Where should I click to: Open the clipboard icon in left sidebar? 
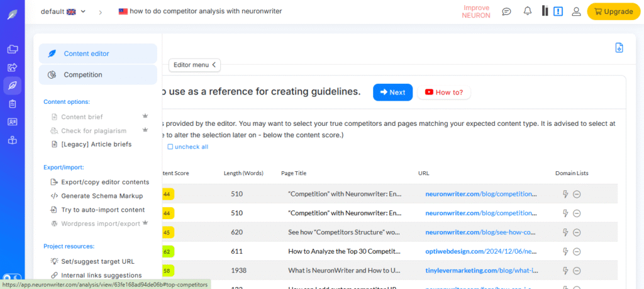13,104
